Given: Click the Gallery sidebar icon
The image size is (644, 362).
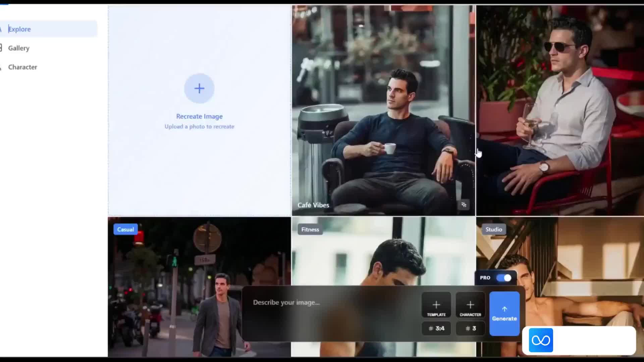Looking at the screenshot, I should 1,48.
